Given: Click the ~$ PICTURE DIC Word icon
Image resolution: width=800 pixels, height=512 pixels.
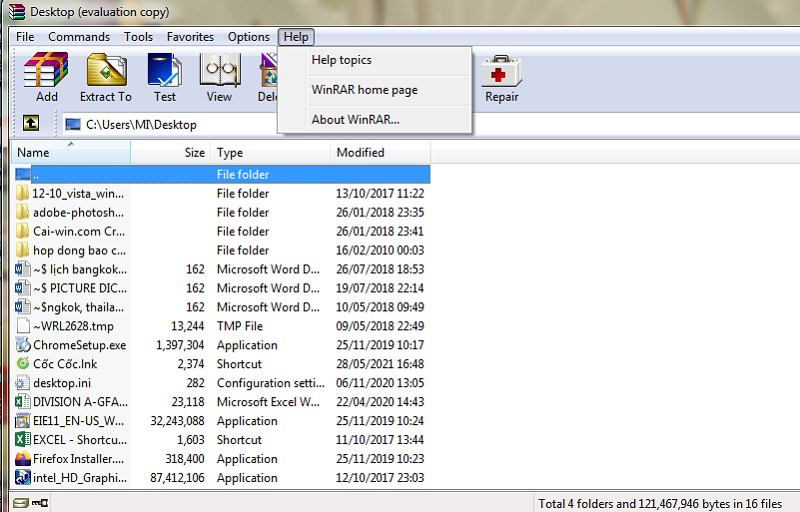Looking at the screenshot, I should click(x=22, y=288).
